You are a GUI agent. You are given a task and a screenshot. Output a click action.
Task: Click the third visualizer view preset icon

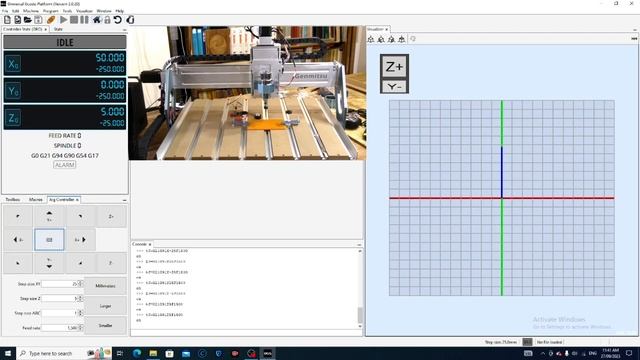391,39
